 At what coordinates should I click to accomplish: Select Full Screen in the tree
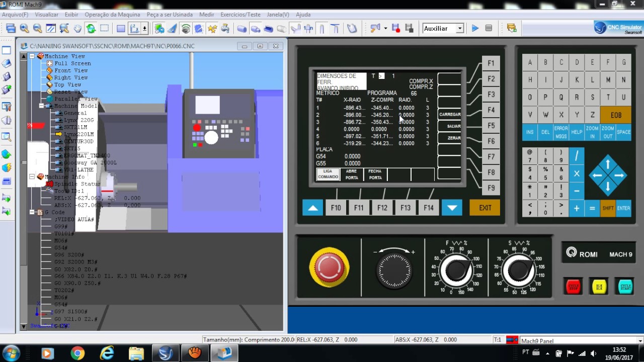[72, 63]
